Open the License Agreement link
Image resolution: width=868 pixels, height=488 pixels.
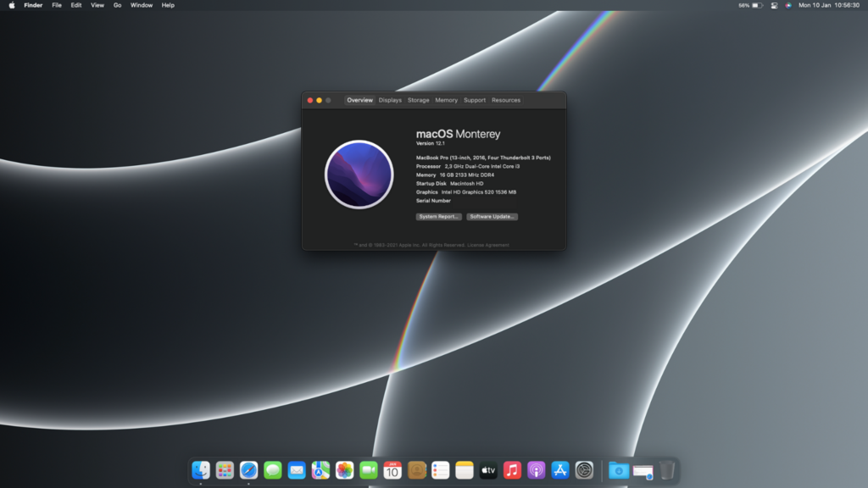488,245
